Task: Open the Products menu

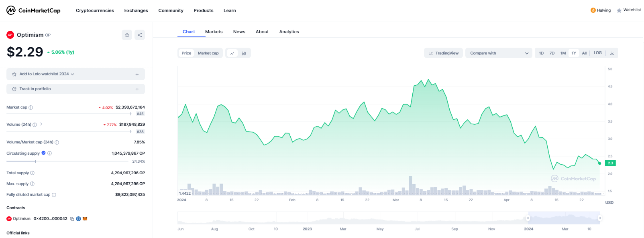Action: 204,10
